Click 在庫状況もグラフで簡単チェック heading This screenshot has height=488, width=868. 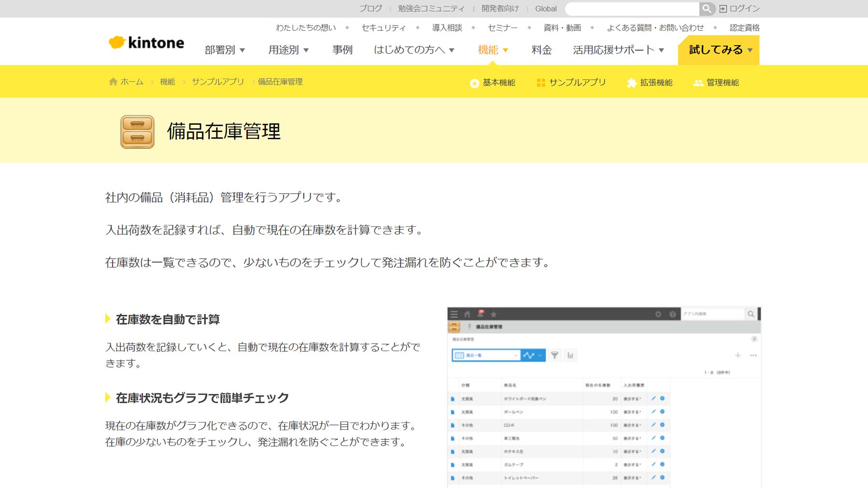click(x=202, y=397)
